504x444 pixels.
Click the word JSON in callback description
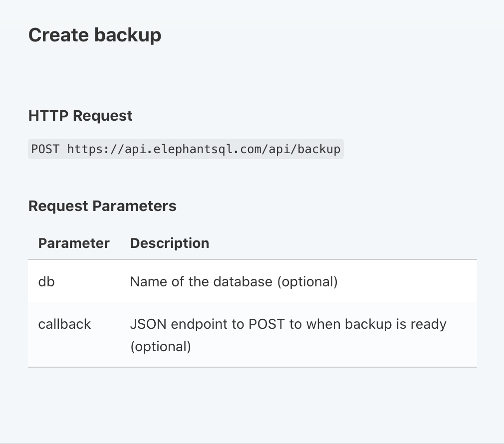(148, 324)
